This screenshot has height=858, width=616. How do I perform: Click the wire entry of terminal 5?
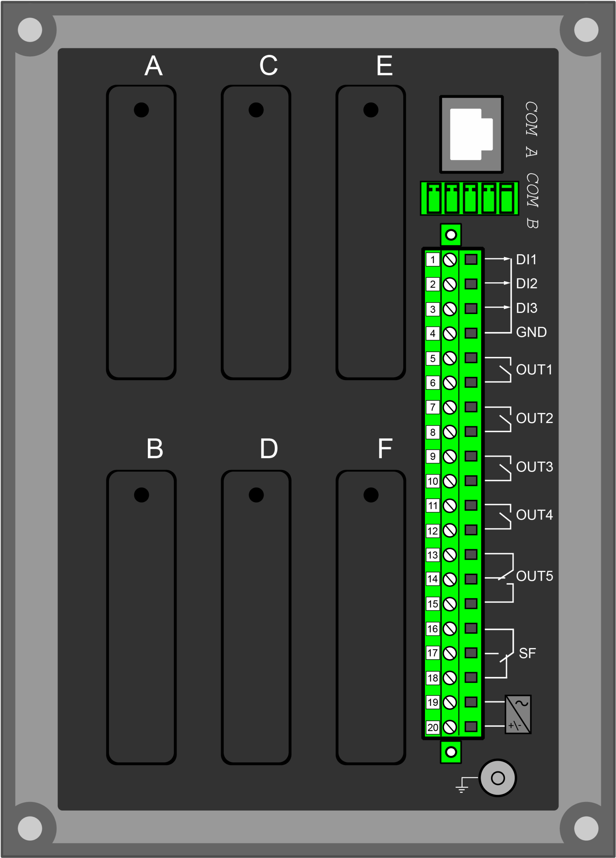click(471, 358)
